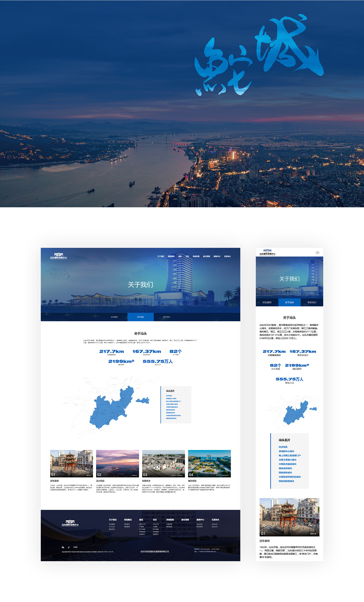Click the mobile header logo
Viewport: 364px width, 602px height.
tap(267, 252)
